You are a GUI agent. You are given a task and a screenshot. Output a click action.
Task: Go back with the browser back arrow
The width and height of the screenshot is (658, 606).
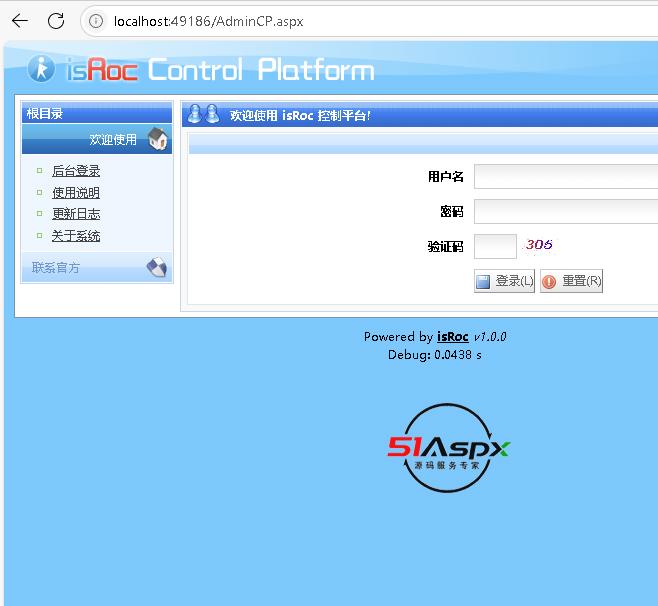[20, 21]
